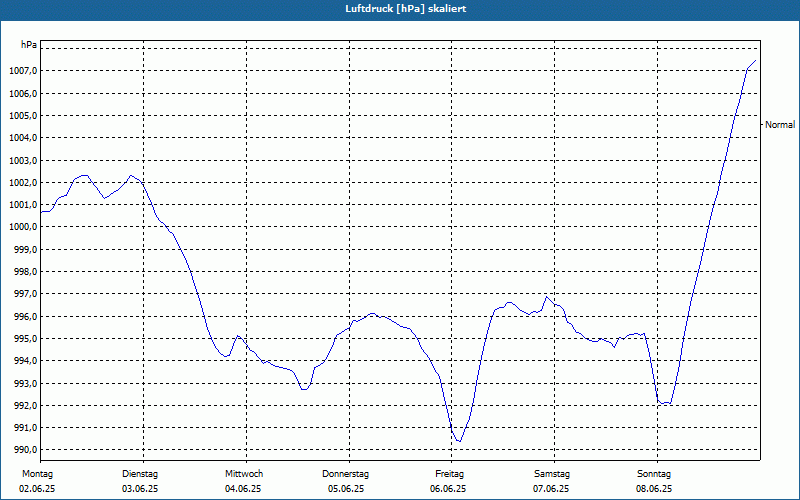800x500 pixels.
Task: Select the 1002,0 axis value
Action: [x=23, y=183]
